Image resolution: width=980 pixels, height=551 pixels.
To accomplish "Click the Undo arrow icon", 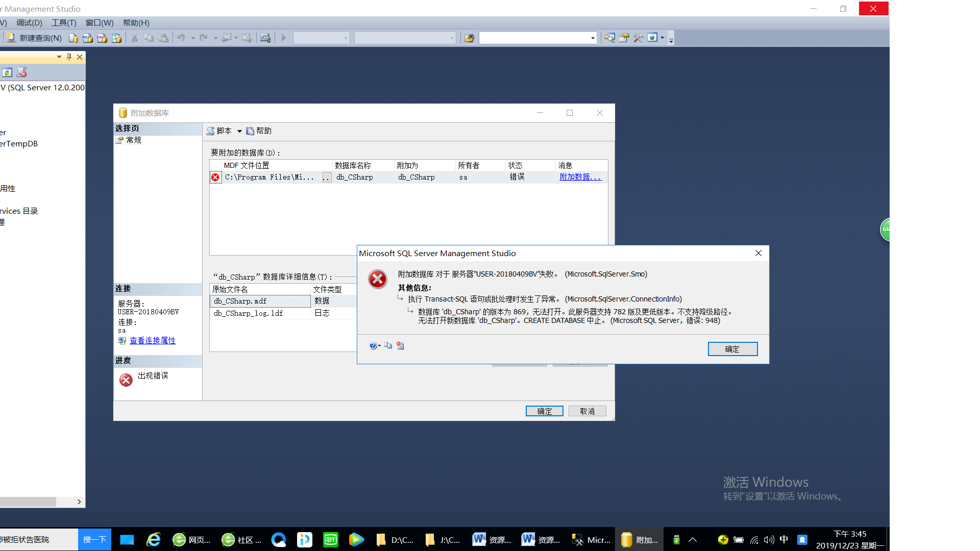I will pyautogui.click(x=181, y=38).
